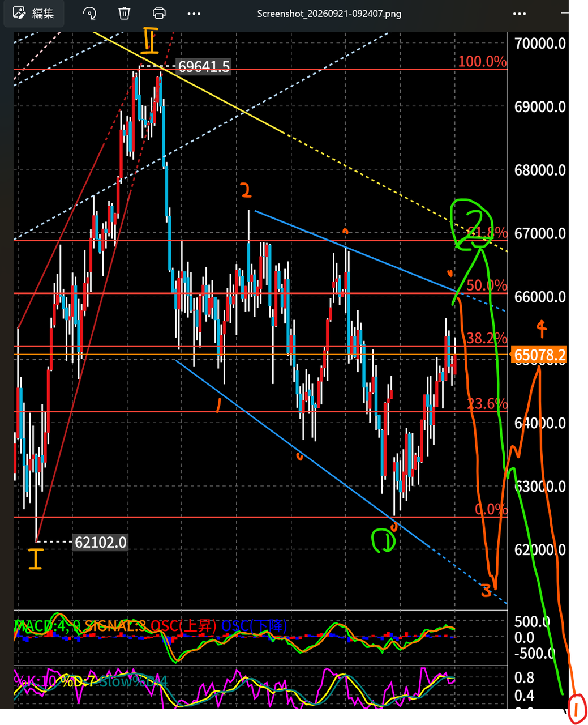Print the image via the printer icon
Screen dimensions: 588x725
click(x=160, y=13)
